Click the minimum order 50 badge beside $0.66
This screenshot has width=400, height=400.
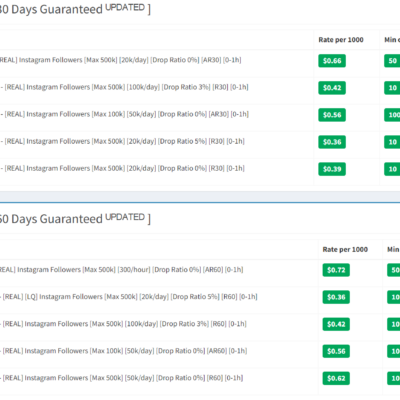tap(392, 61)
